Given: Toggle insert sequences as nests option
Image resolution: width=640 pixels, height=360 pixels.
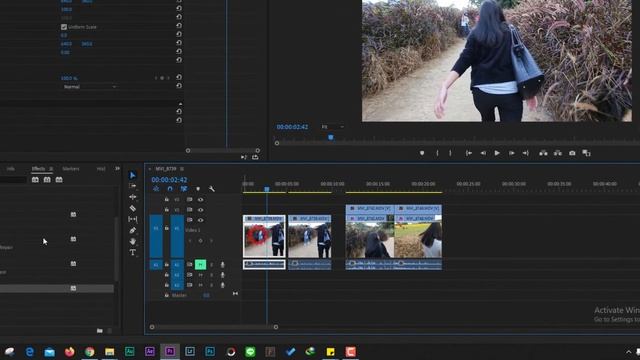Looking at the screenshot, I should (x=156, y=189).
